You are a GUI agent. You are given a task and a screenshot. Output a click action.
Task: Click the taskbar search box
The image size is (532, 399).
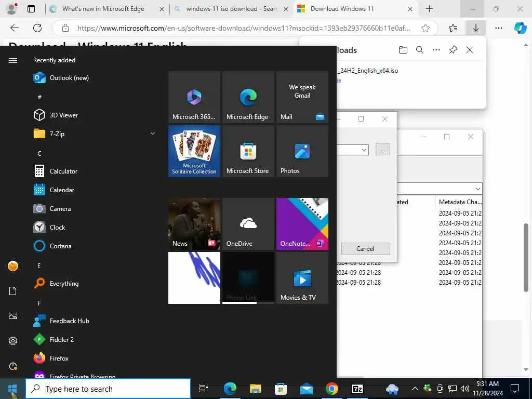108,389
